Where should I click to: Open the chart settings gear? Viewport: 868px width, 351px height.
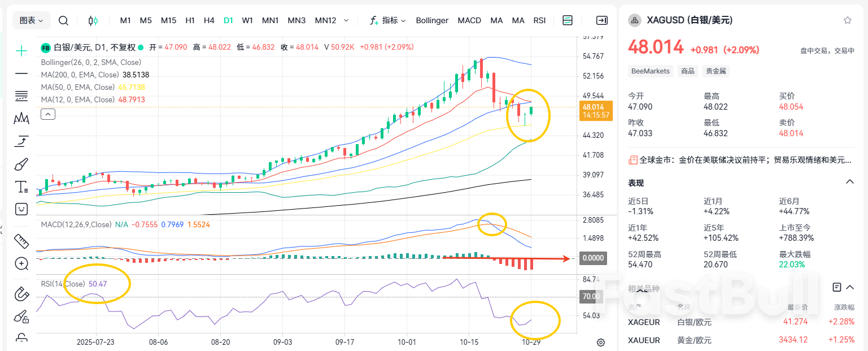pyautogui.click(x=600, y=342)
